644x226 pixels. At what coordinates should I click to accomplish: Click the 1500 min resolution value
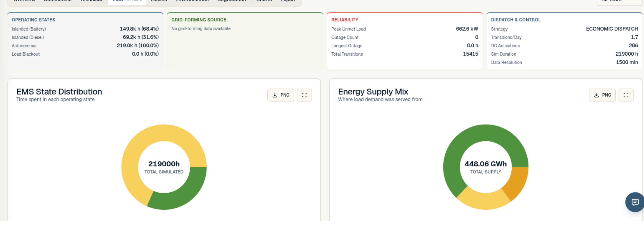pyautogui.click(x=627, y=62)
